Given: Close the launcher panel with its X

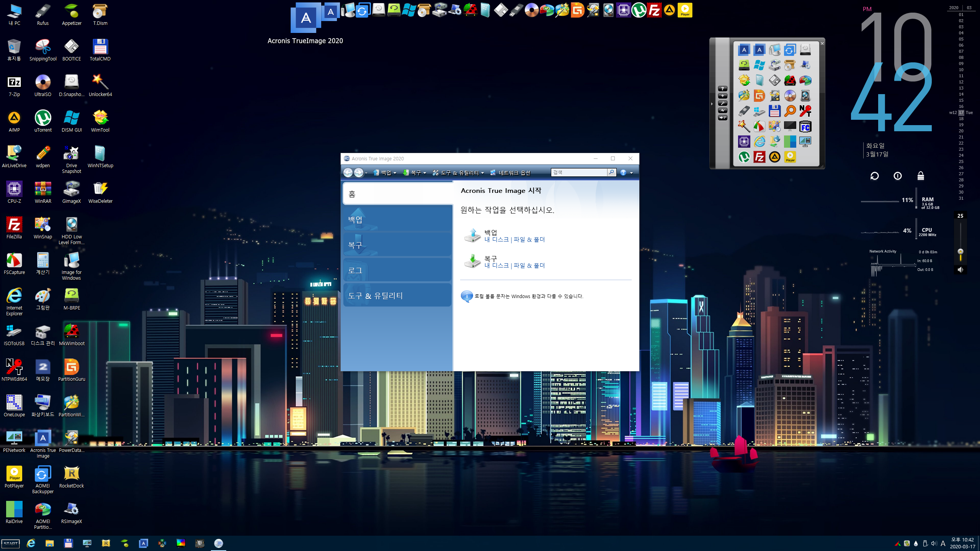Looking at the screenshot, I should (822, 43).
